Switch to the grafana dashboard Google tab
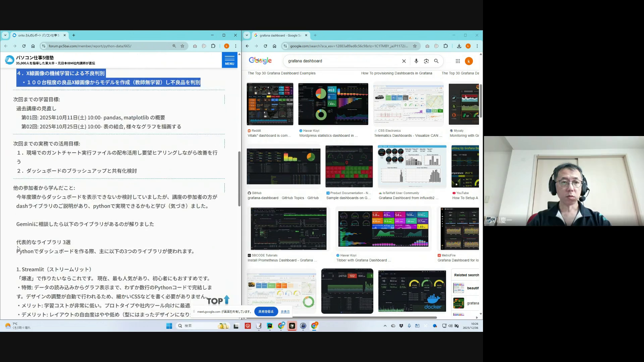This screenshot has height=362, width=644. (x=278, y=35)
